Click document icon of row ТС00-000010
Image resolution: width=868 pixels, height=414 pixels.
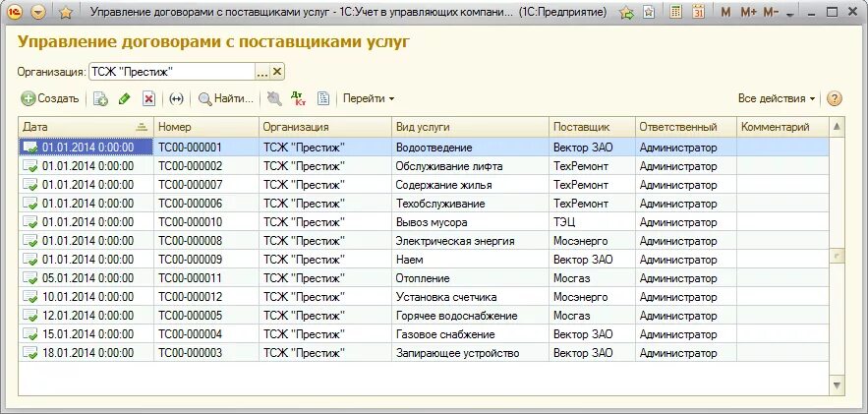pyautogui.click(x=29, y=222)
